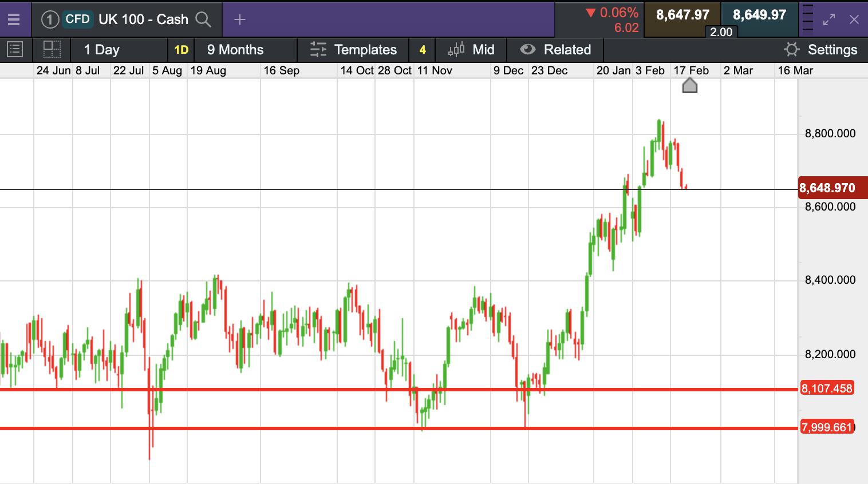
Task: Click the CFD product type badge
Action: click(77, 19)
